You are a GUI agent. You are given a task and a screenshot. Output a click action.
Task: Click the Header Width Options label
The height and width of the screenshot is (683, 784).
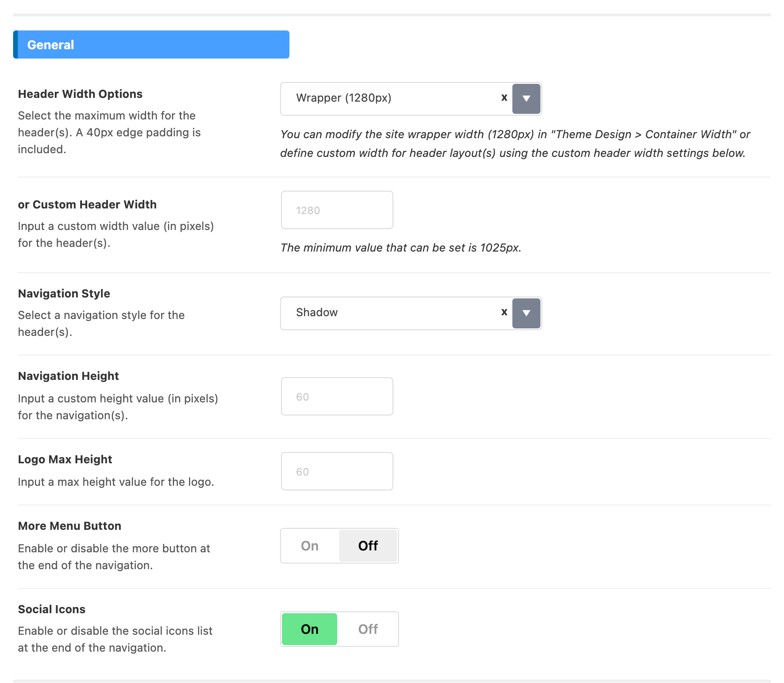(80, 94)
